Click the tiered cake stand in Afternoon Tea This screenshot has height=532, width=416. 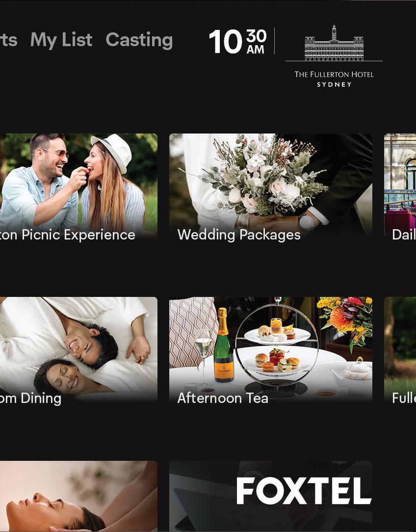[277, 343]
